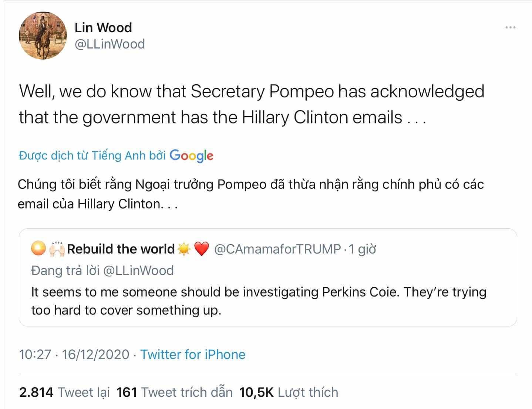
Task: Click the red heart emoji in quoted name
Action: pyautogui.click(x=202, y=249)
